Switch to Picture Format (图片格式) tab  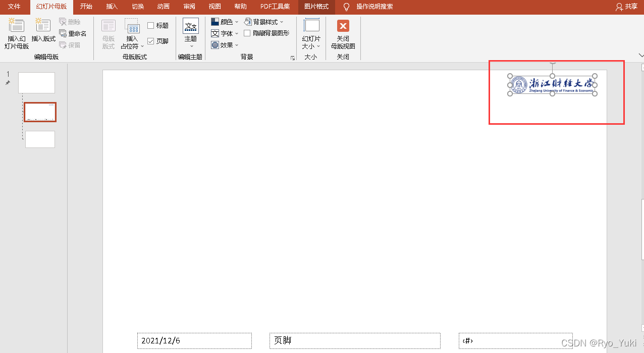coord(316,7)
